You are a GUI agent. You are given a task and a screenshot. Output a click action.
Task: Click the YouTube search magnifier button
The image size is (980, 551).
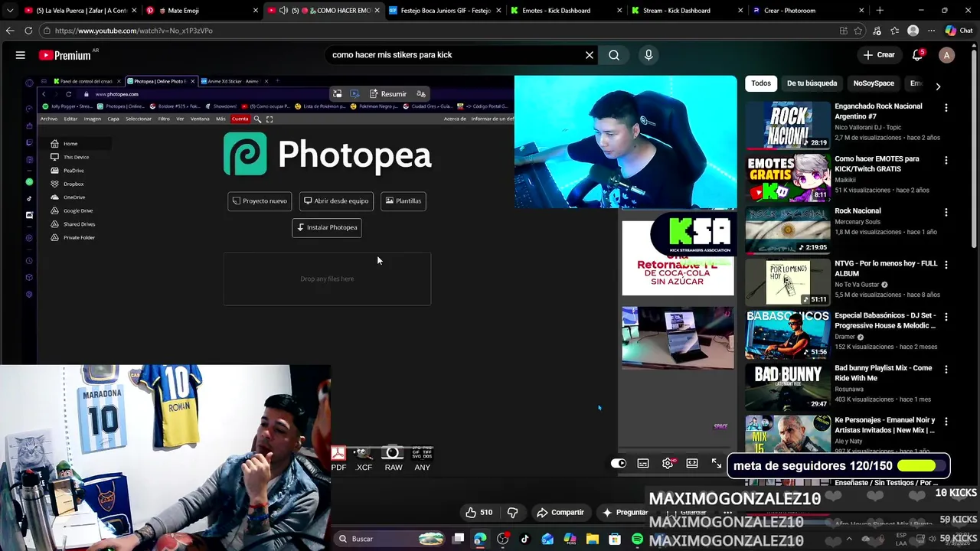[614, 55]
